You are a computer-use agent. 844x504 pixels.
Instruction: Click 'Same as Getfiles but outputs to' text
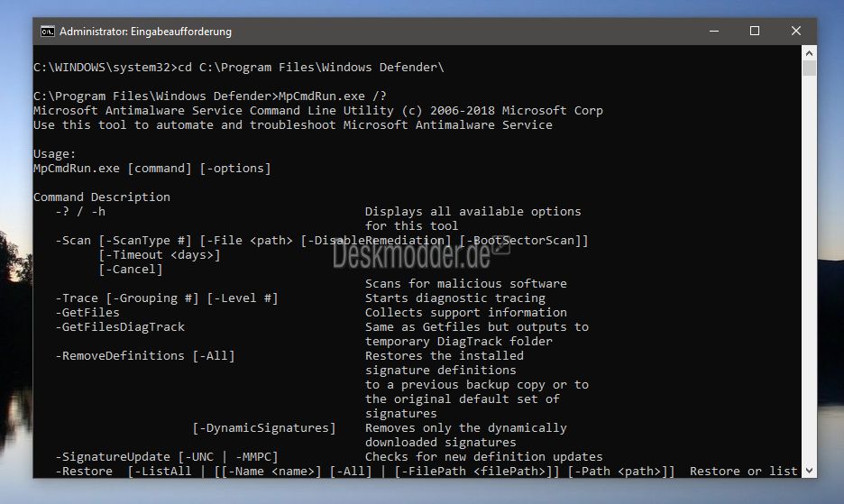pos(477,327)
